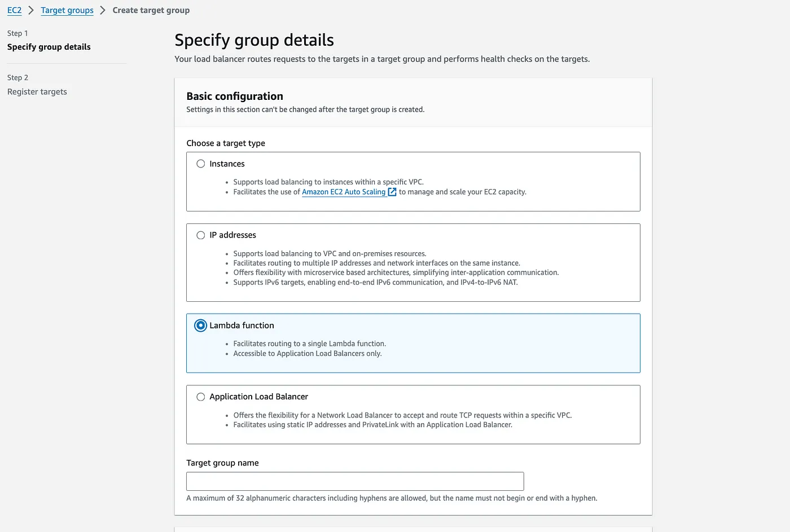Image resolution: width=790 pixels, height=532 pixels.
Task: Select the Application Load Balancer radio button
Action: pos(200,397)
